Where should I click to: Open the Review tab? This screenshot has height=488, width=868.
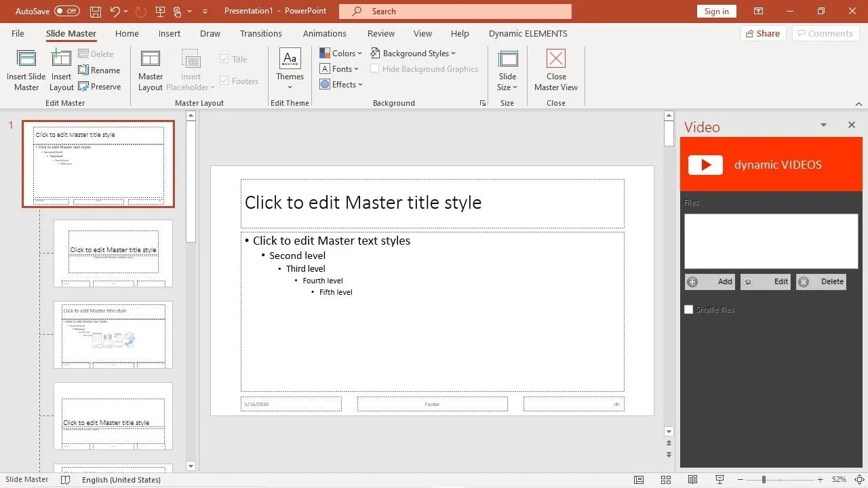point(381,33)
